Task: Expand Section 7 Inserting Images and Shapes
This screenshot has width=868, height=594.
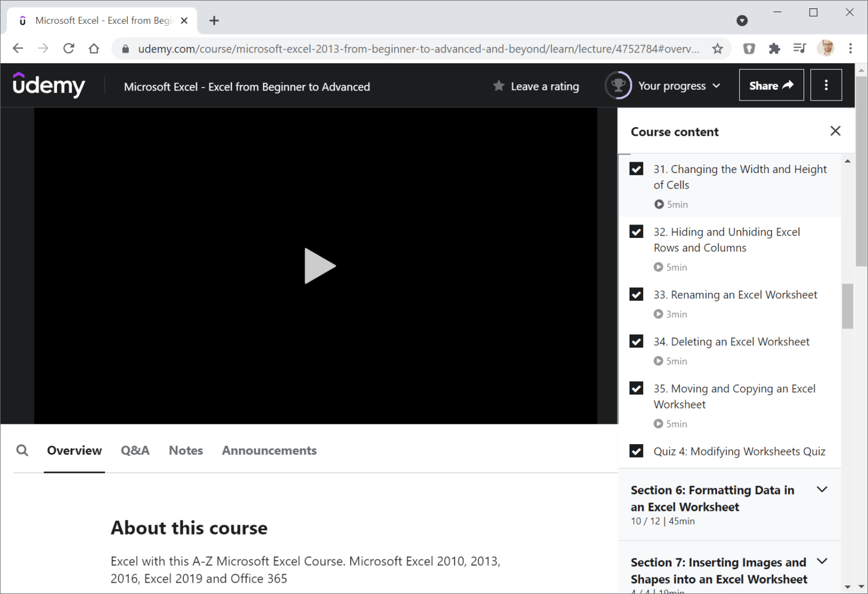Action: tap(822, 561)
